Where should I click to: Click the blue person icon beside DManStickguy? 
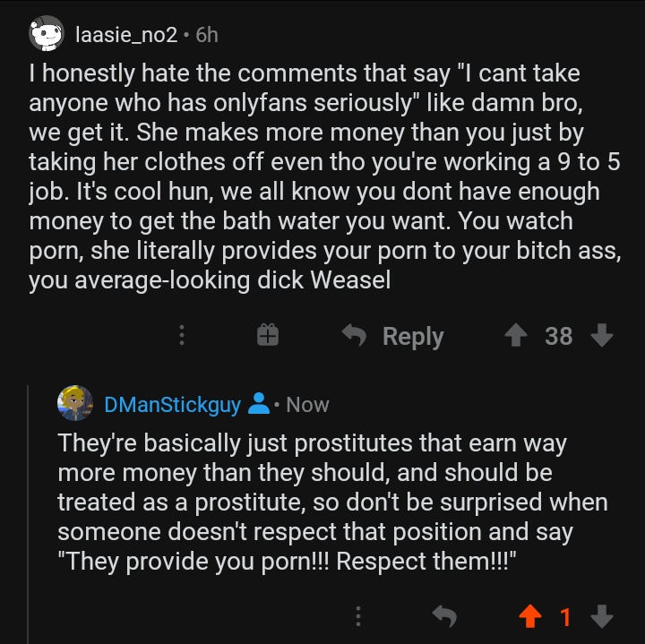tap(258, 405)
